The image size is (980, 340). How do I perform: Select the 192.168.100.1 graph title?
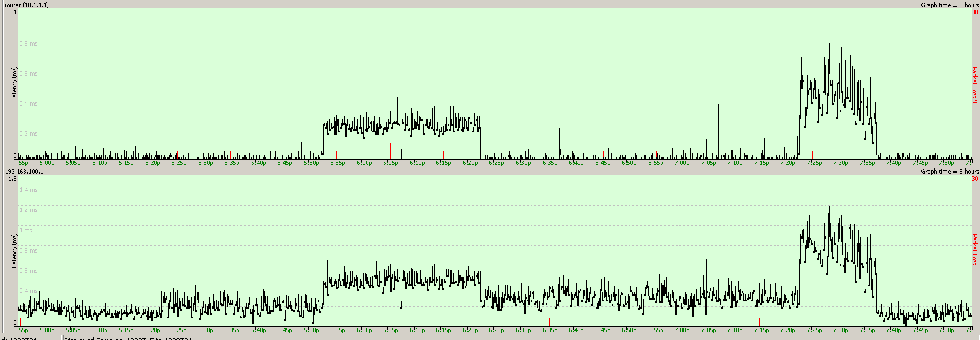pyautogui.click(x=24, y=172)
